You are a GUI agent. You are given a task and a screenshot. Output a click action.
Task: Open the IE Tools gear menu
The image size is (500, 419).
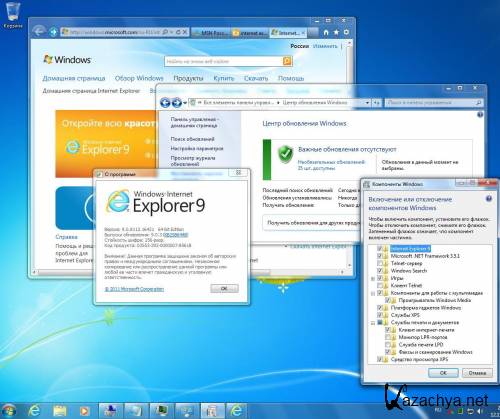(346, 32)
